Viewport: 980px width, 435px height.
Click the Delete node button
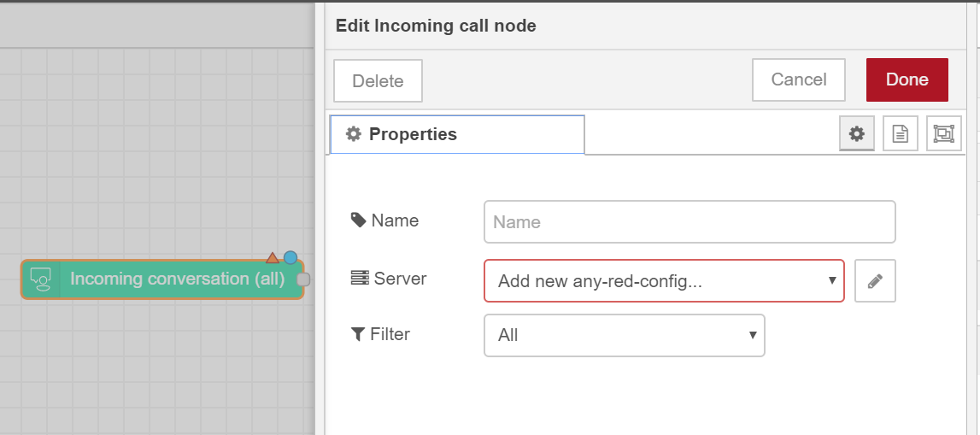(379, 80)
